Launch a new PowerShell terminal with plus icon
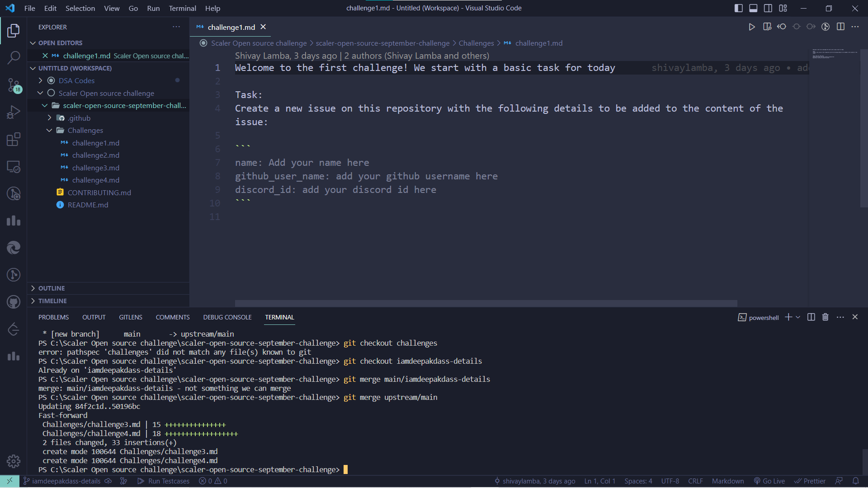The image size is (868, 488). (x=788, y=317)
